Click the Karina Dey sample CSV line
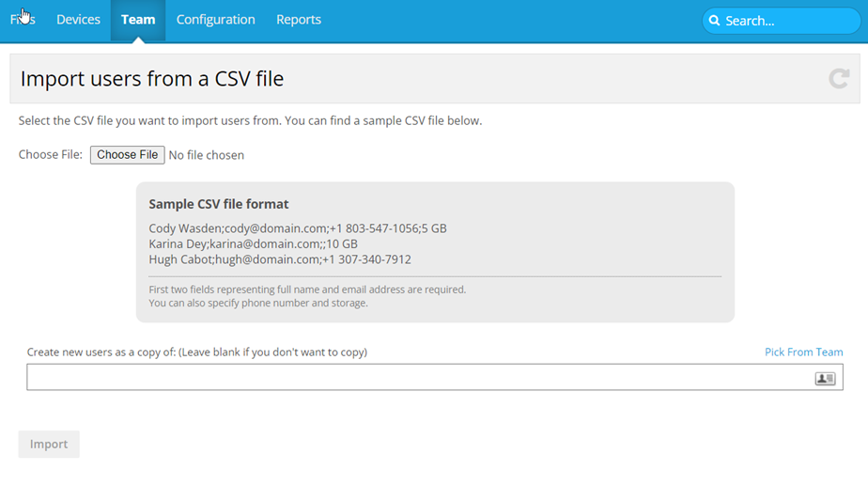The height and width of the screenshot is (501, 868). click(x=253, y=244)
